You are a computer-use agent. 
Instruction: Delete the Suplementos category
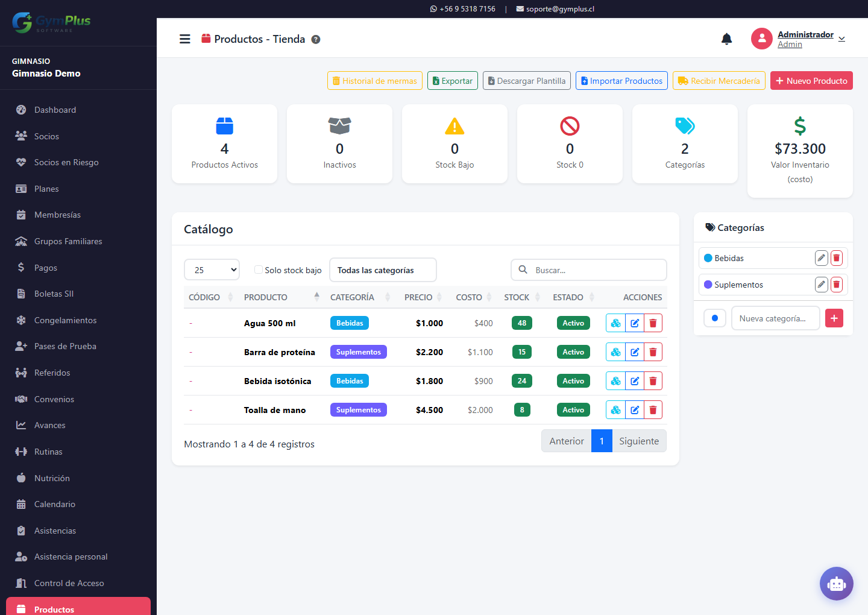coord(837,285)
